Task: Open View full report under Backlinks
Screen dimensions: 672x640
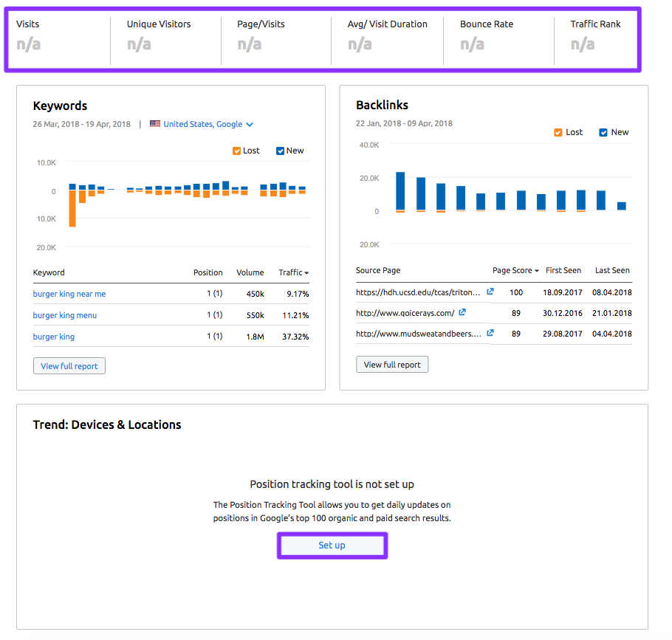Action: 392,365
